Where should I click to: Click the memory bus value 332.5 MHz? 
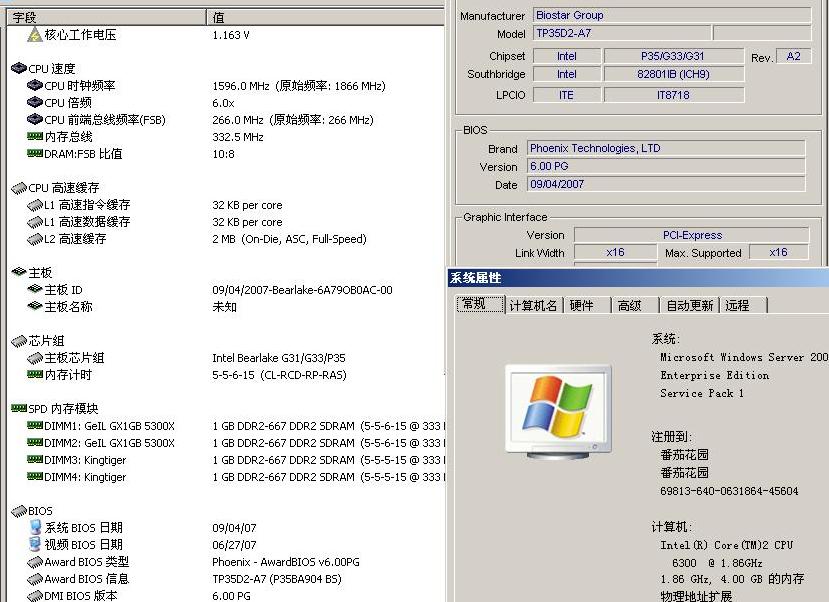pyautogui.click(x=238, y=137)
